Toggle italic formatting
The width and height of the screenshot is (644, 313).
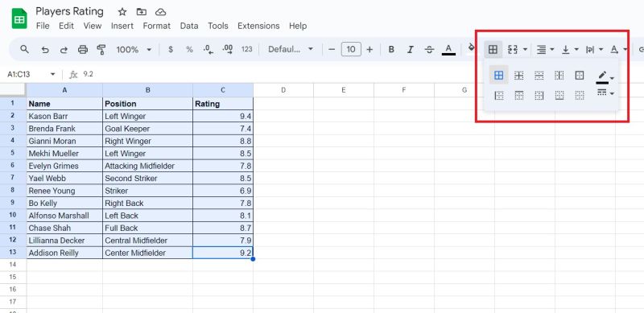[411, 50]
